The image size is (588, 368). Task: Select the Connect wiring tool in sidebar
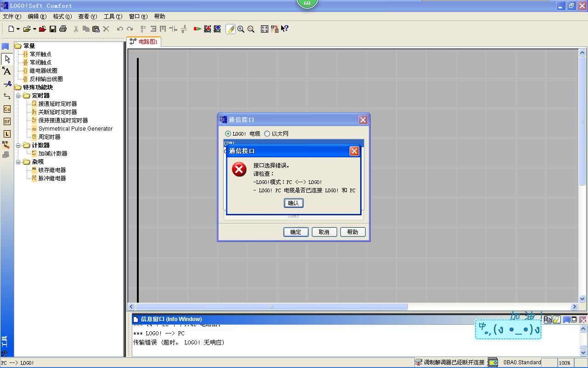tap(7, 96)
